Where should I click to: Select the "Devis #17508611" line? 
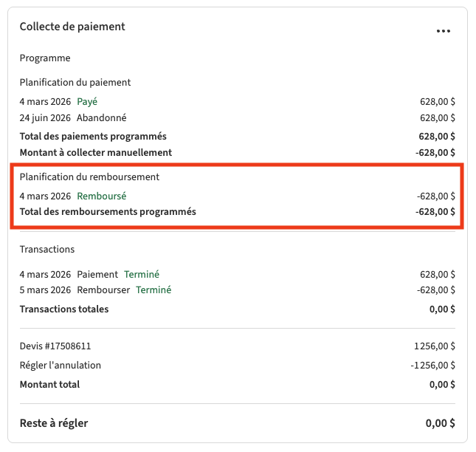coord(55,346)
